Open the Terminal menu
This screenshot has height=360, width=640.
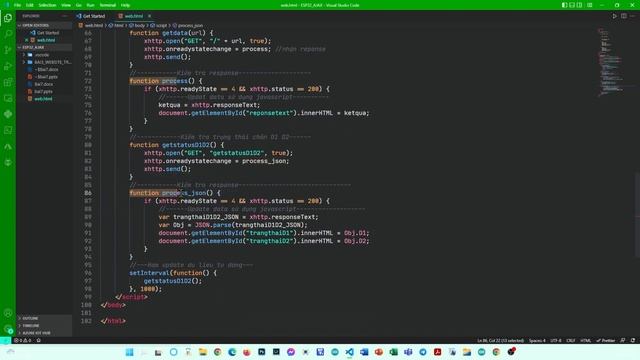click(x=108, y=5)
